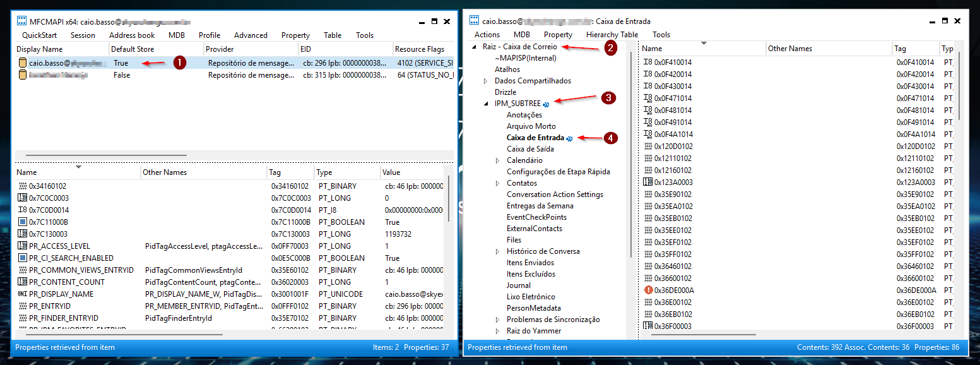Image resolution: width=980 pixels, height=365 pixels.
Task: Click the long-type icon beside PR_ACCESS_LEVEL
Action: (x=22, y=246)
